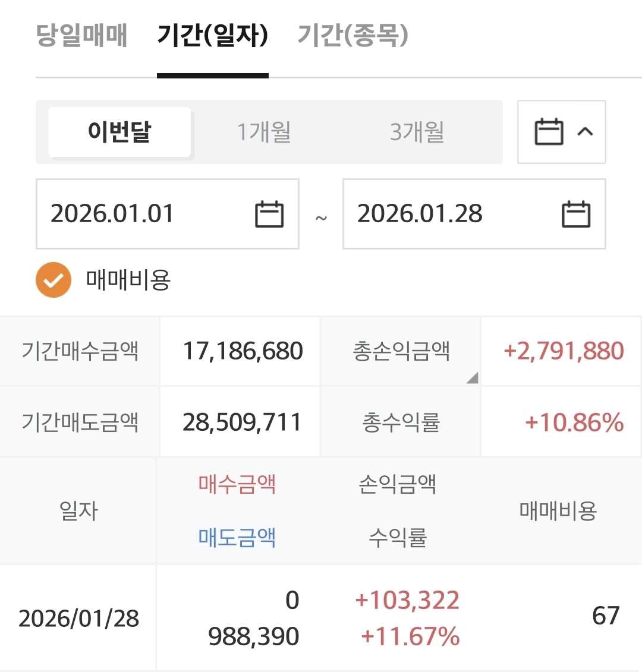642x672 pixels.
Task: Collapse date range with the chevron arrow
Action: tap(586, 131)
